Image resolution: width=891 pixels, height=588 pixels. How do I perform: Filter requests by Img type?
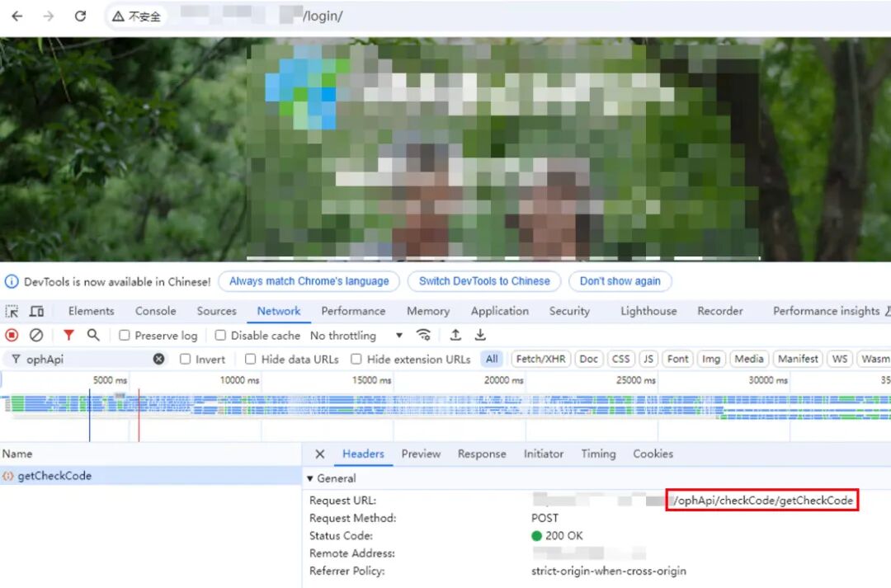(711, 359)
